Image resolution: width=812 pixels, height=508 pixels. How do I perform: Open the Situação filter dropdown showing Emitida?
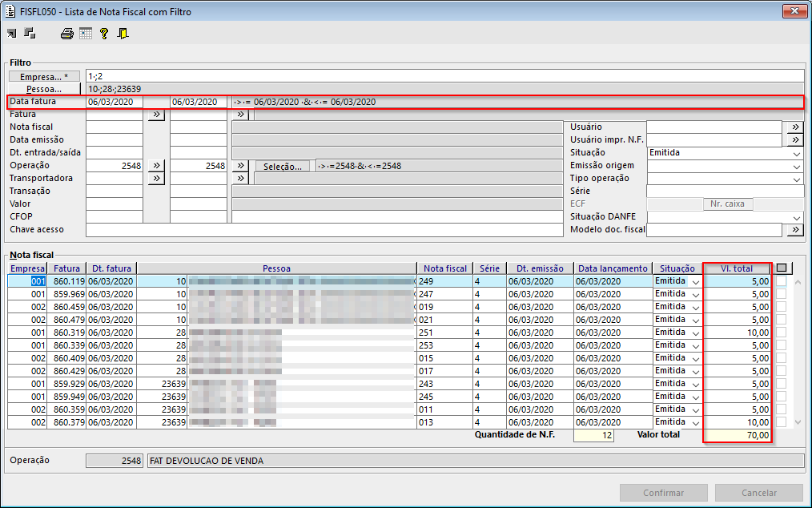pyautogui.click(x=797, y=153)
